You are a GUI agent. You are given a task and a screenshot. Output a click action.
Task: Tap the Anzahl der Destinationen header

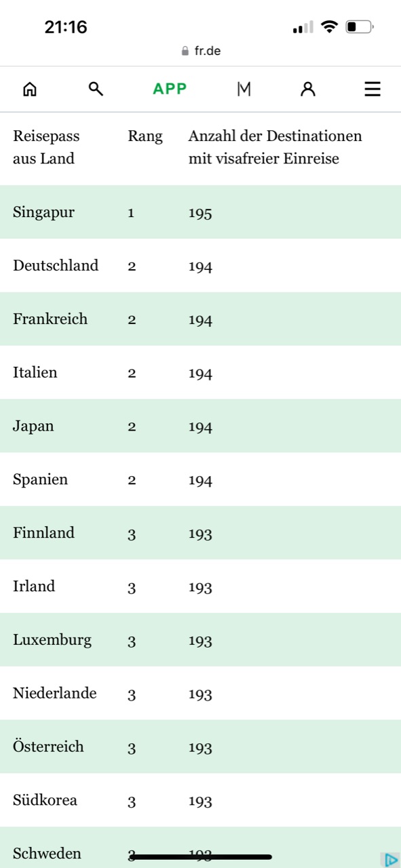(x=275, y=147)
